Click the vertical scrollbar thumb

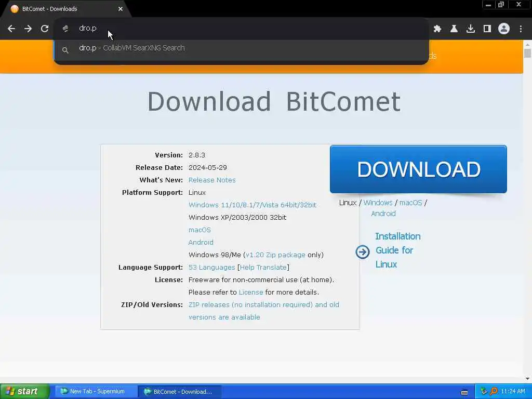tap(527, 54)
